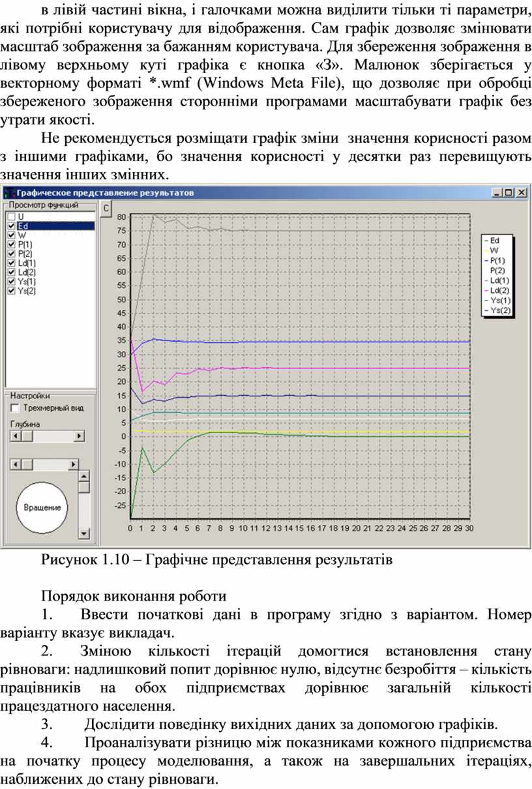532x789 pixels.
Task: Click right arrow of the second horizontal scrollbar
Action: point(73,464)
